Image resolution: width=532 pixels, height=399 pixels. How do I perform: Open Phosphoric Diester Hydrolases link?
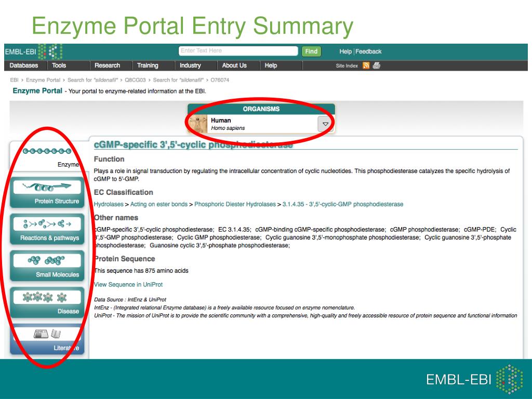tap(235, 204)
